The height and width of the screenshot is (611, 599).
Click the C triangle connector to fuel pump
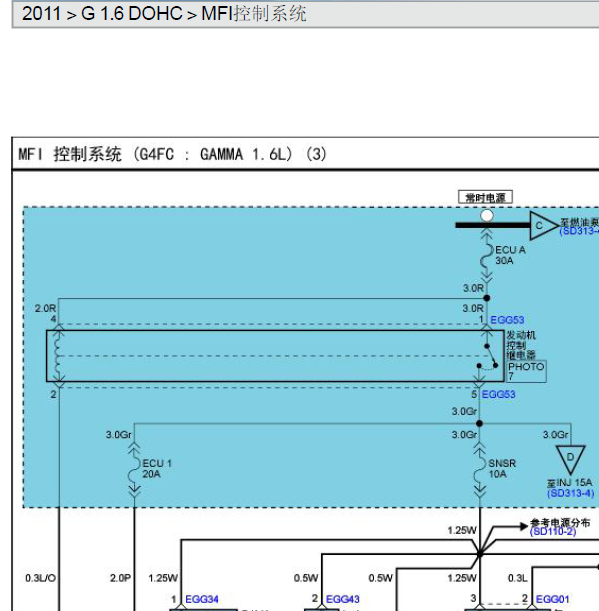click(543, 226)
